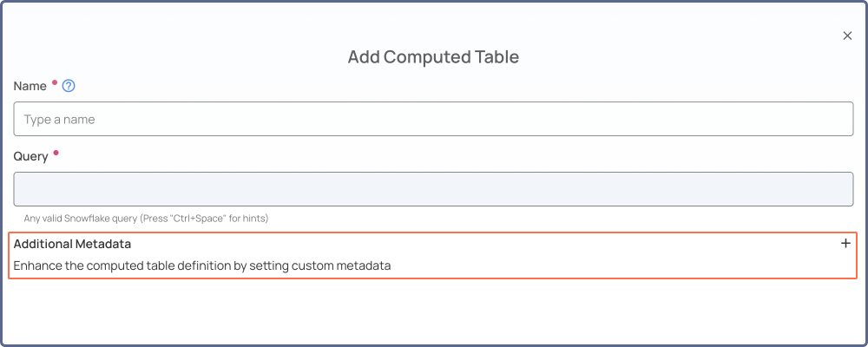Click the Add Computed Table title
Screen dimensions: 868x347
coord(433,57)
